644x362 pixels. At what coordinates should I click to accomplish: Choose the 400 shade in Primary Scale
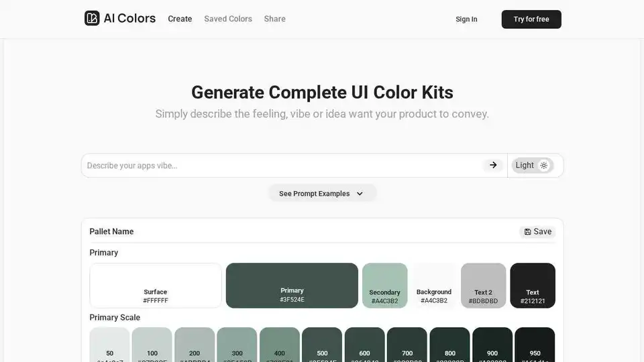click(280, 345)
